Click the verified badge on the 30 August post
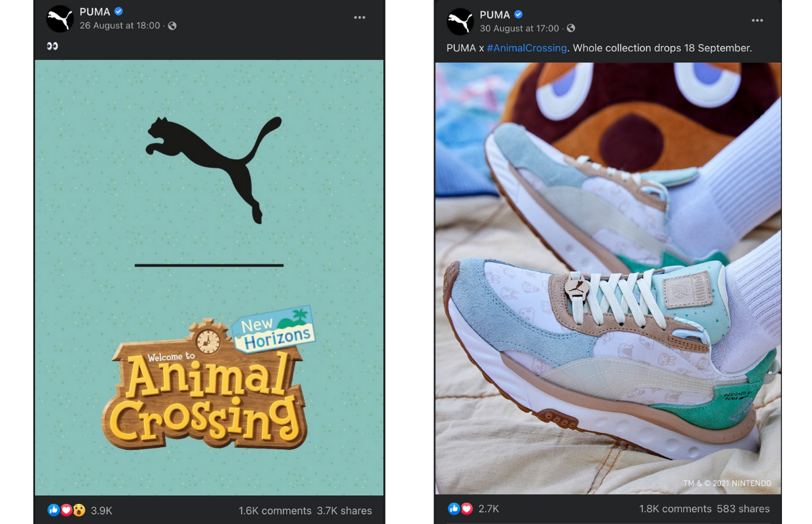The height and width of the screenshot is (524, 812). [x=519, y=14]
